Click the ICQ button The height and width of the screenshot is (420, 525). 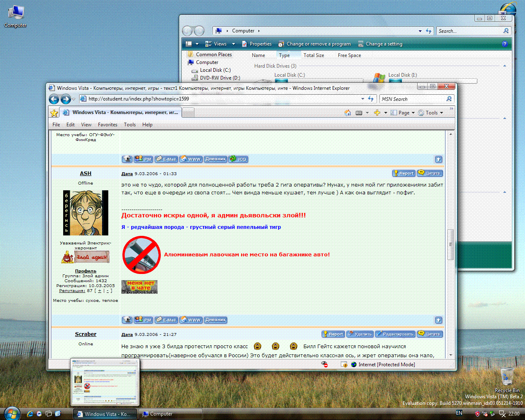[238, 159]
